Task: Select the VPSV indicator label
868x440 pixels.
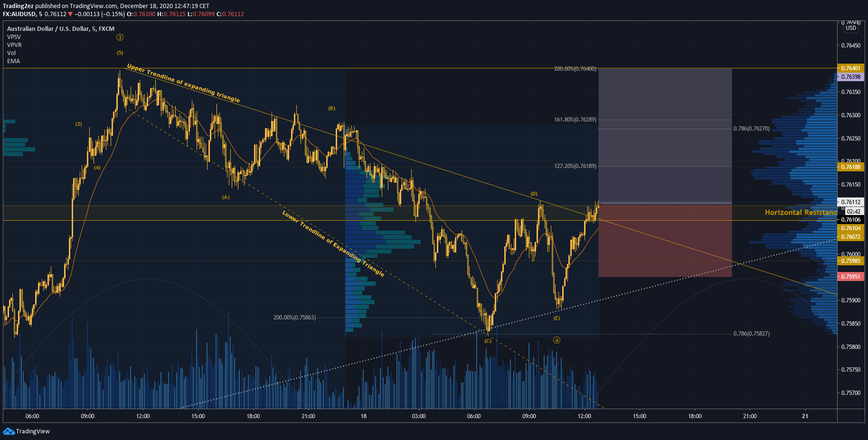Action: [x=14, y=37]
